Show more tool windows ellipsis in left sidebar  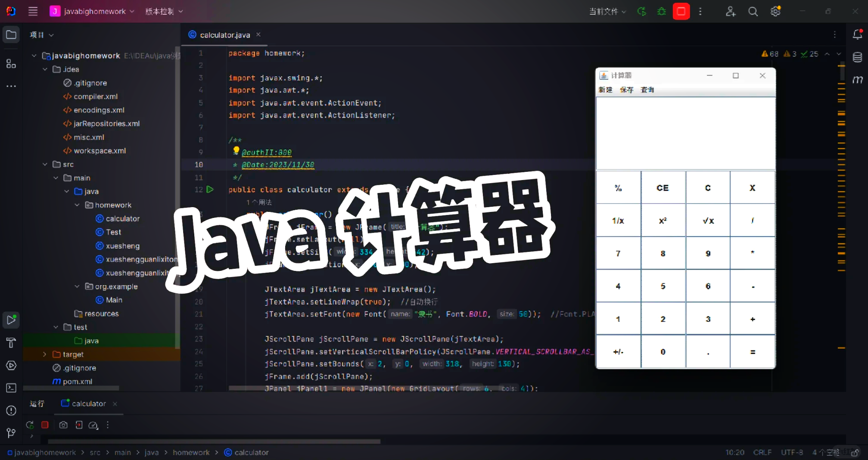tap(11, 86)
